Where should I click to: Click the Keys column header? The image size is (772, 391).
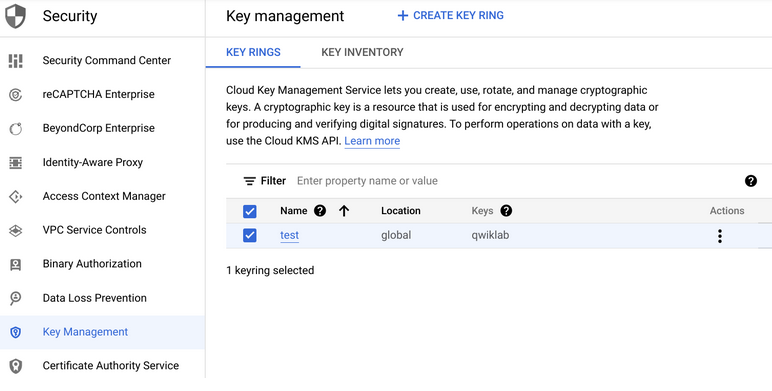(482, 211)
